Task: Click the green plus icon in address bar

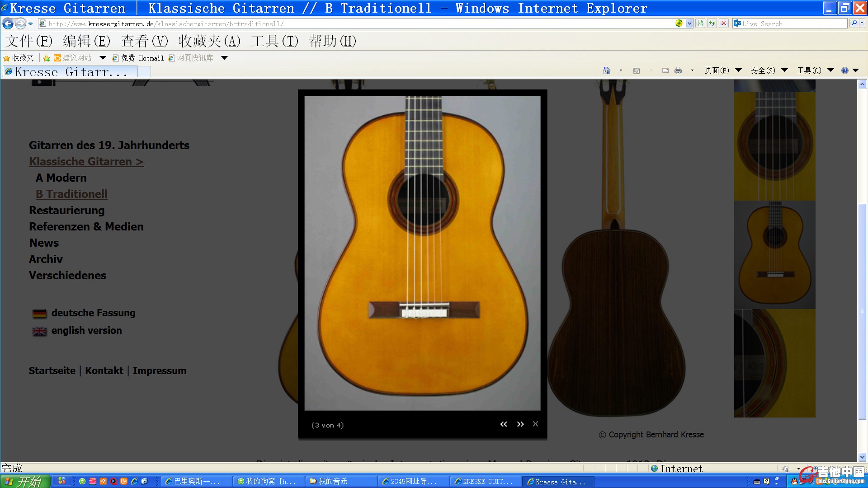Action: 679,23
